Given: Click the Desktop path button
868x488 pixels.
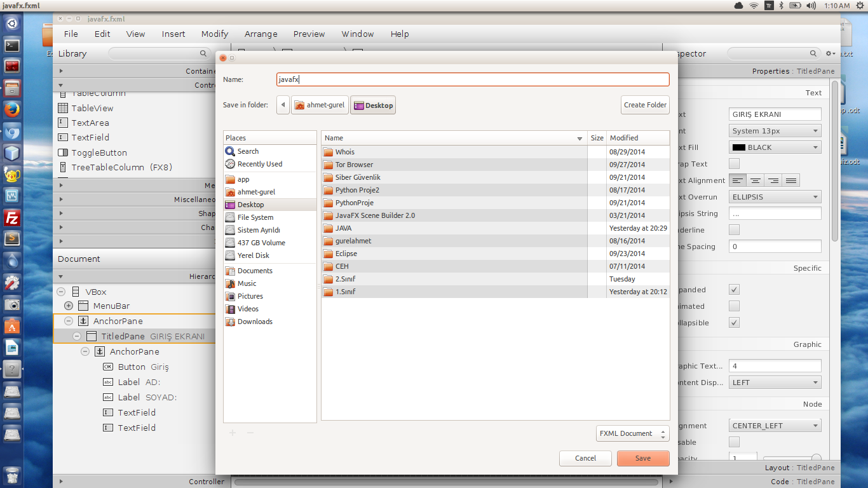Looking at the screenshot, I should click(x=373, y=105).
